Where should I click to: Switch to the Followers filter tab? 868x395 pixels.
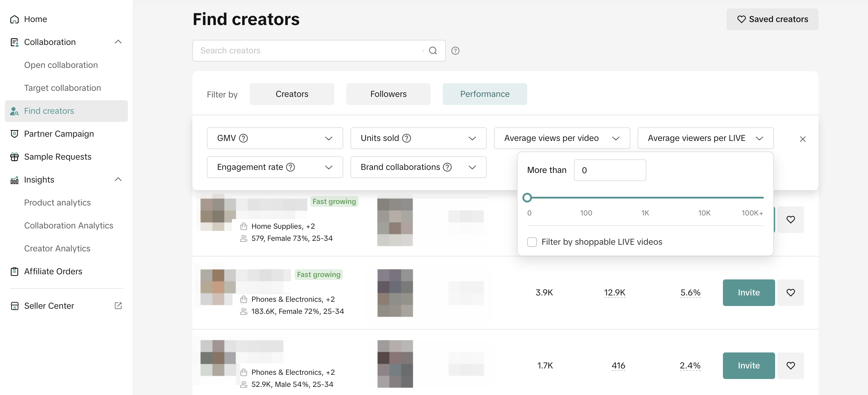pos(388,94)
